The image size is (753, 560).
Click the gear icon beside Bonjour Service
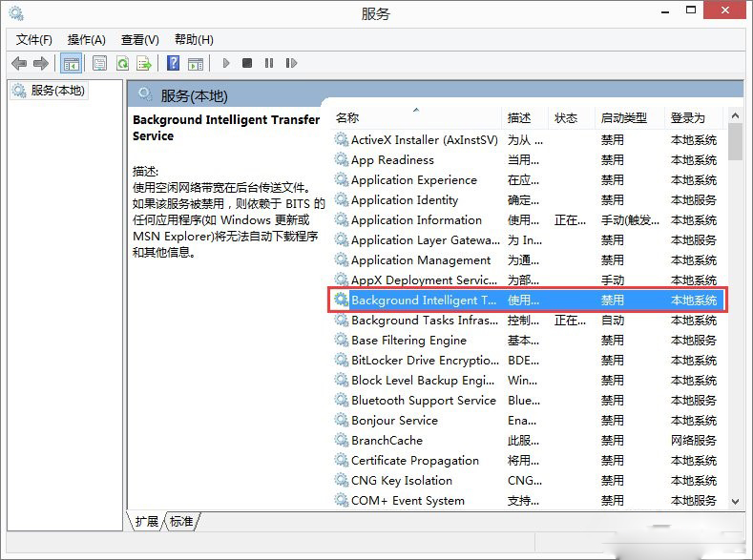[342, 420]
